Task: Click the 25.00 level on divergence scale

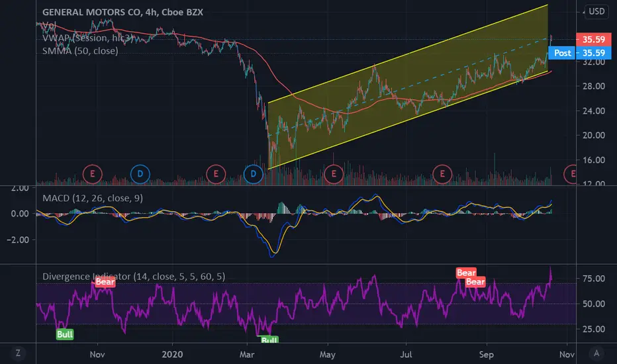Action: click(594, 329)
